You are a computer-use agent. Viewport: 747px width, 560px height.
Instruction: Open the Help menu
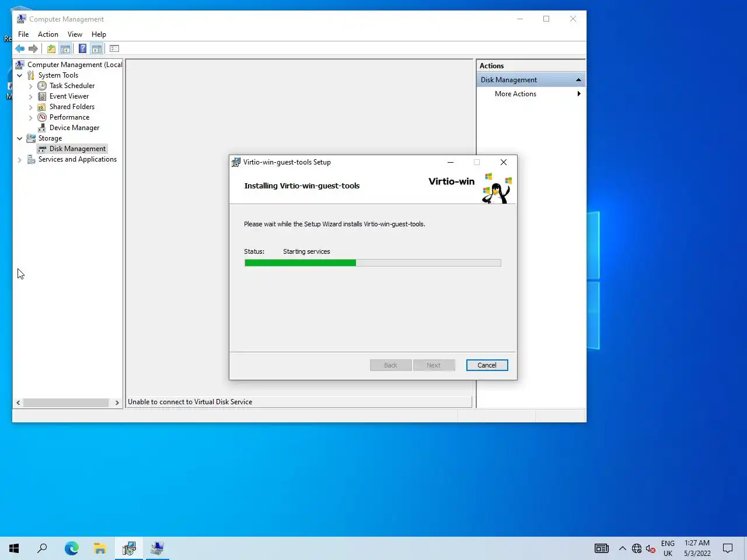[99, 34]
